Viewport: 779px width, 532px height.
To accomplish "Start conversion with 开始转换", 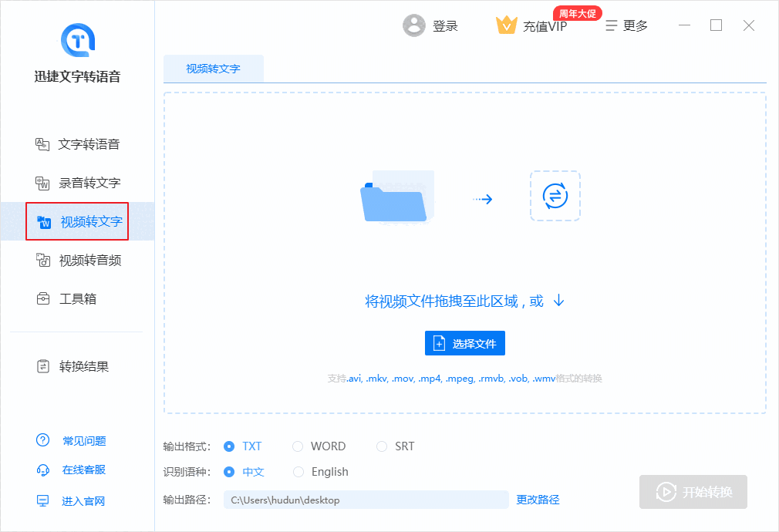I will [x=693, y=491].
